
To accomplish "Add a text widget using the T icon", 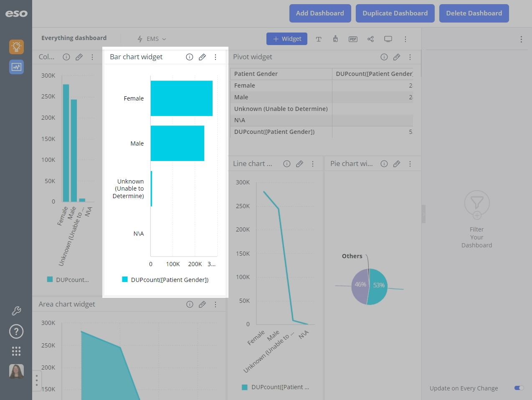I will [319, 39].
